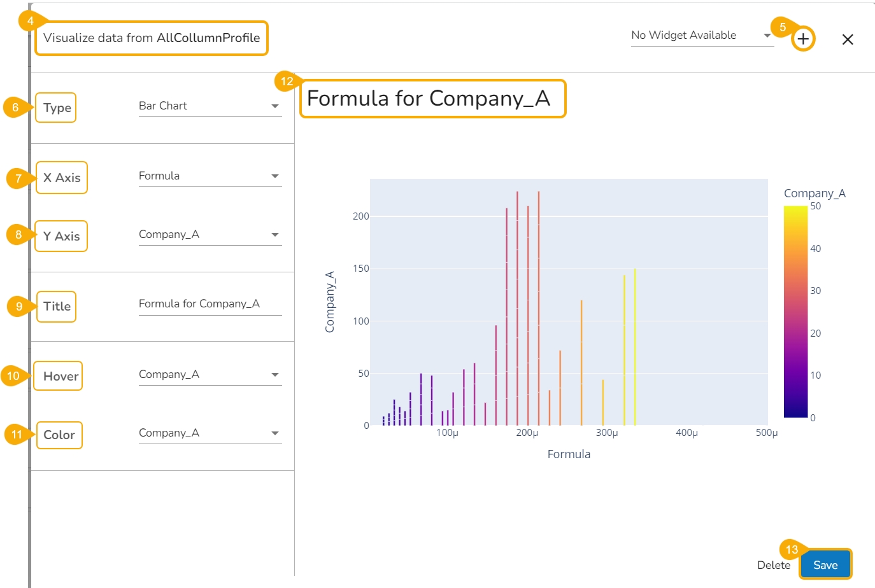Click annotation marker number 13

(x=792, y=549)
